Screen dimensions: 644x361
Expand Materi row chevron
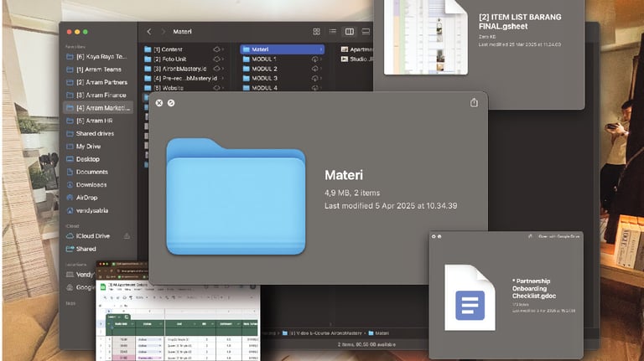[x=321, y=49]
